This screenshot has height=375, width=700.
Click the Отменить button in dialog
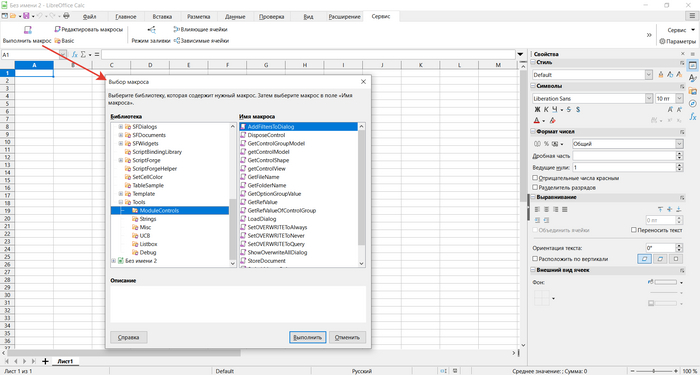348,338
